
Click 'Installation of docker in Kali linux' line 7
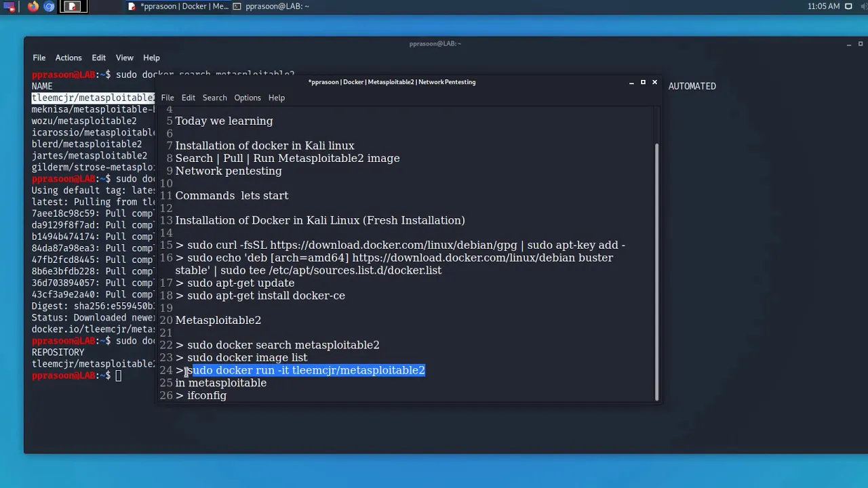[265, 146]
